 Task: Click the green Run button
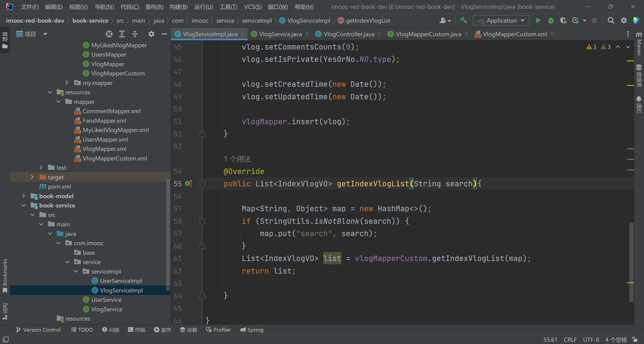[538, 20]
